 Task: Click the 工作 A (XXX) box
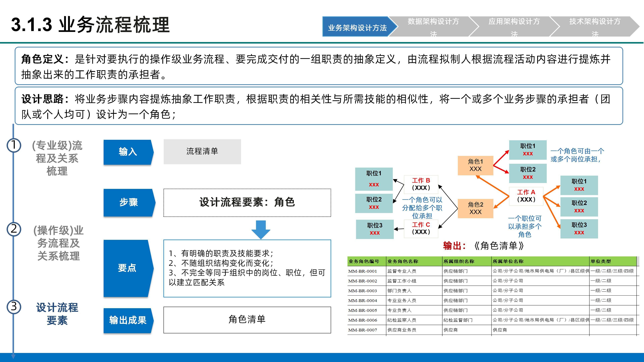(x=526, y=196)
